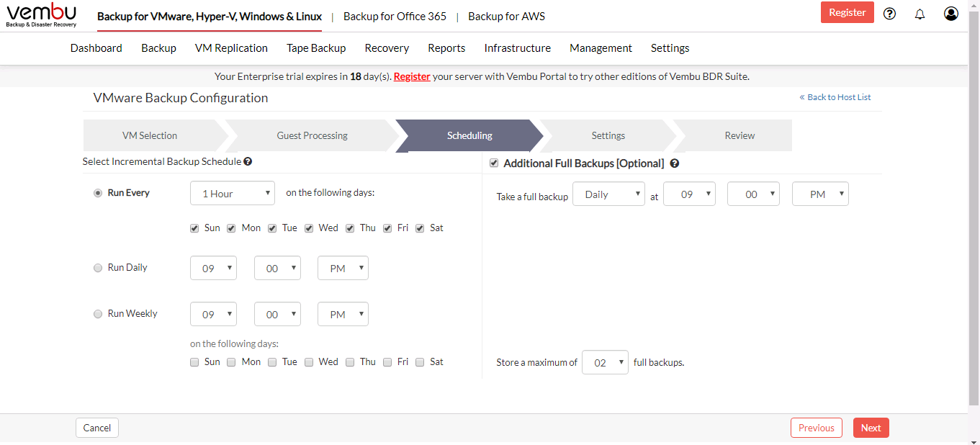Click help icon beside Additional Full Backups
980x445 pixels.
[675, 163]
